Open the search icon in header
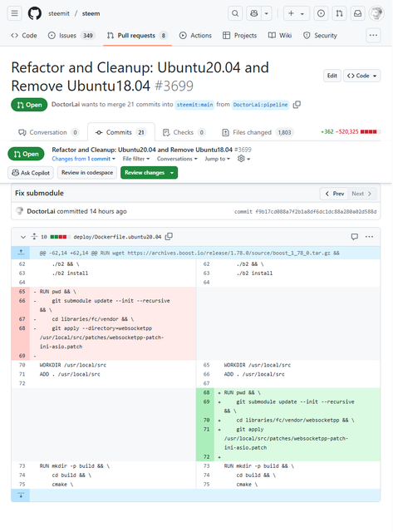Screen dimensions: 393x532 [x=235, y=13]
